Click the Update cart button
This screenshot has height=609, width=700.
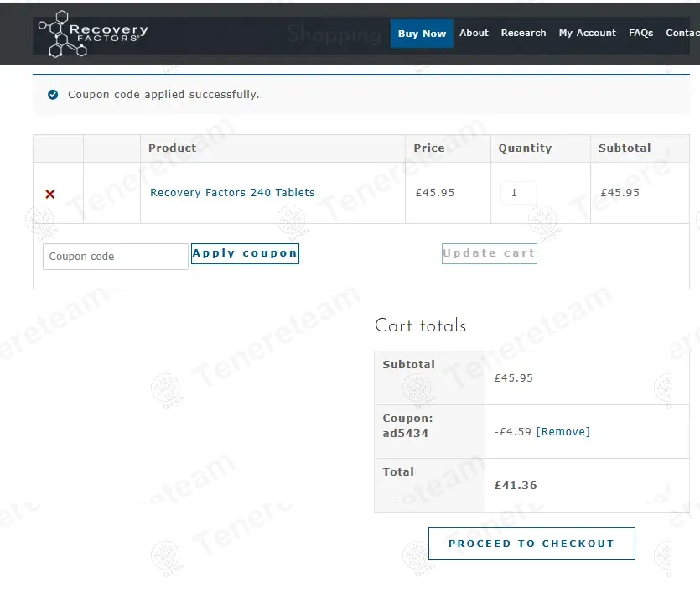(490, 253)
